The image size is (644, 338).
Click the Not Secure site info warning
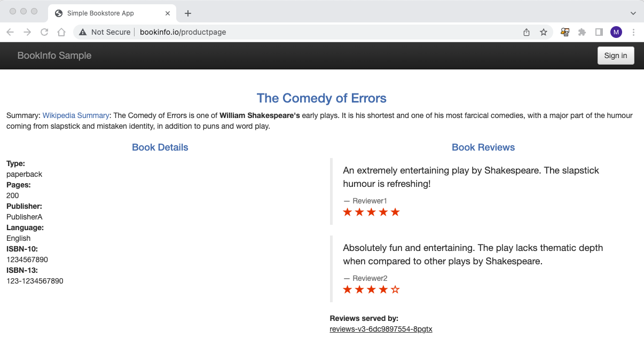point(105,32)
